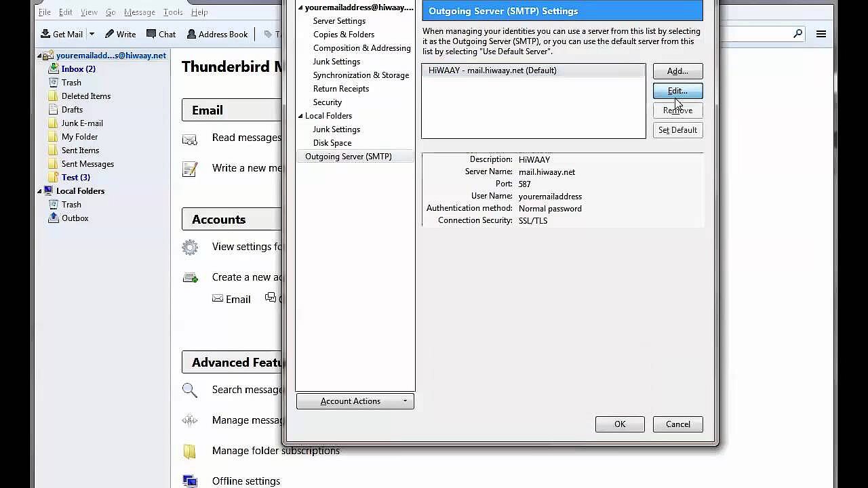Select Synchronization & Storage settings

[x=361, y=75]
